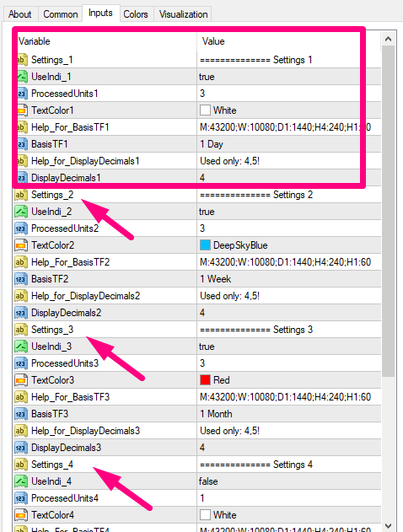403x532 pixels.
Task: Open the Colors tab
Action: coord(136,14)
